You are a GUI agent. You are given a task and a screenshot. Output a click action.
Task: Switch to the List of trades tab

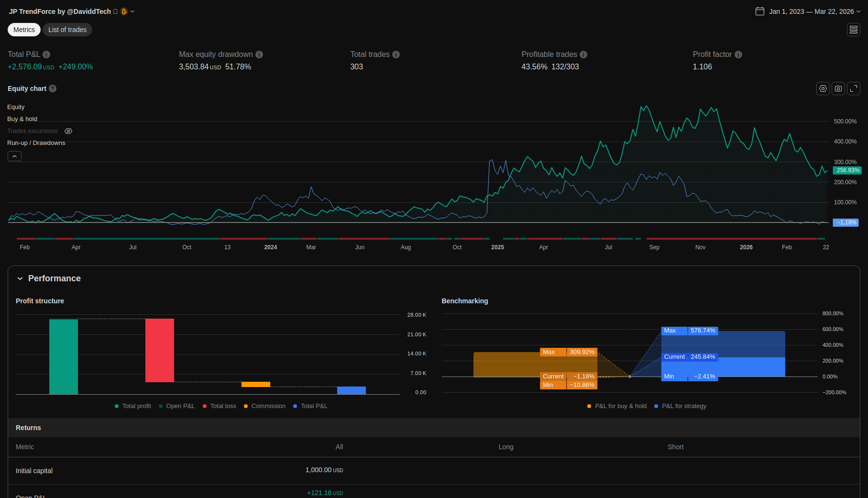pyautogui.click(x=67, y=30)
